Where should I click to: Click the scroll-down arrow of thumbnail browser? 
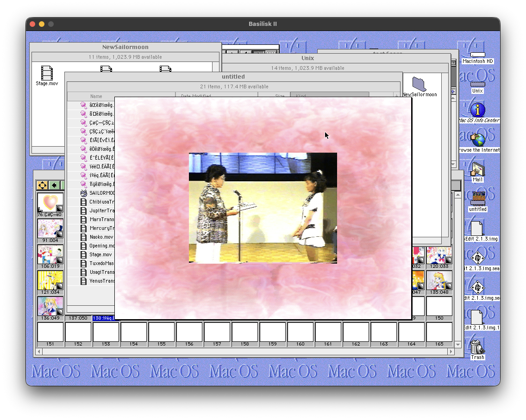pyautogui.click(x=458, y=344)
